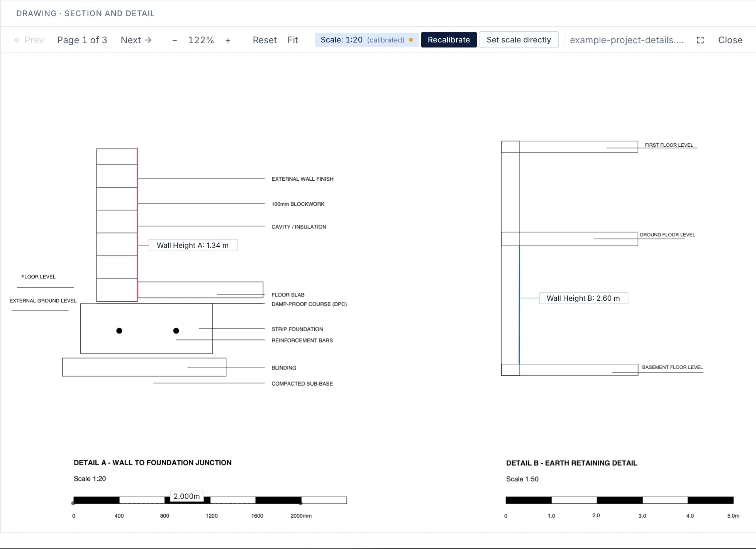The image size is (756, 549).
Task: Zoom out with the minus icon
Action: tap(175, 40)
